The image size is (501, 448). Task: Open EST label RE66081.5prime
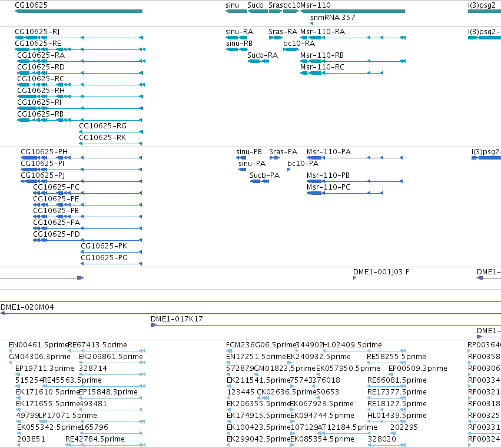click(397, 380)
